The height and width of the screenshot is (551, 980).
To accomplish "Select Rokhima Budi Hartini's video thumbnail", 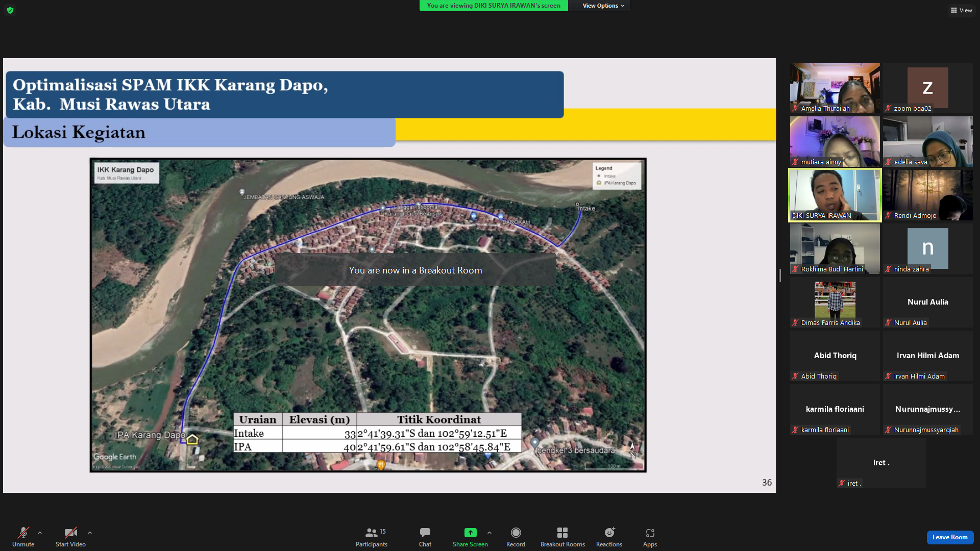I will point(835,248).
